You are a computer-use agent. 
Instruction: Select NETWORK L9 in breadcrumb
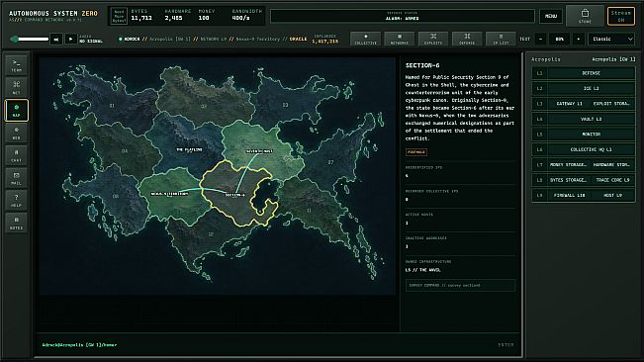pyautogui.click(x=213, y=39)
